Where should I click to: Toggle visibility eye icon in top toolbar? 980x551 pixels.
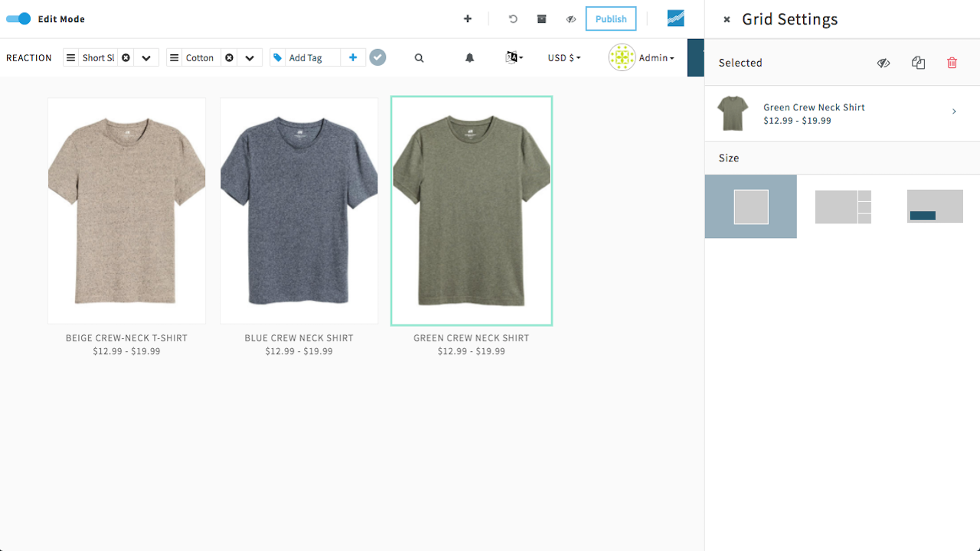point(571,19)
